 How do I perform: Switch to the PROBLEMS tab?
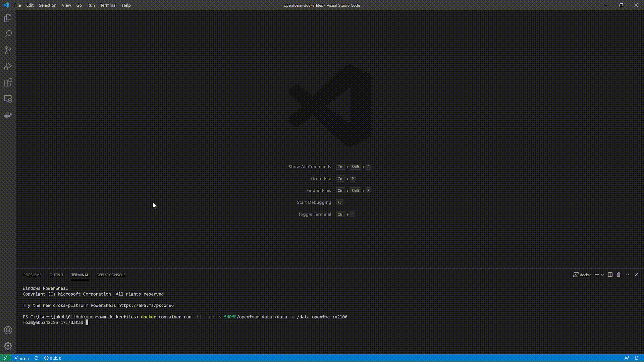pyautogui.click(x=32, y=275)
